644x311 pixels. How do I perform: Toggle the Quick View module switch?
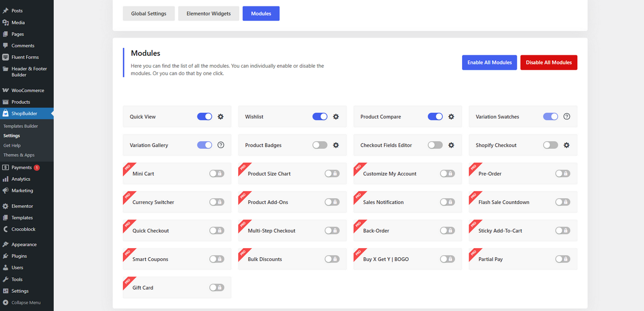coord(204,117)
